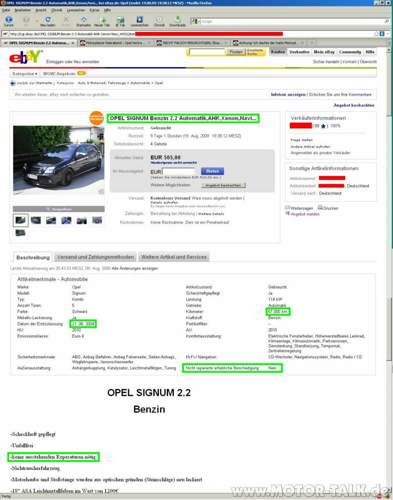Switch to Versand und Zahlungsmethoden tab
The width and height of the screenshot is (393, 500).
coord(96,257)
